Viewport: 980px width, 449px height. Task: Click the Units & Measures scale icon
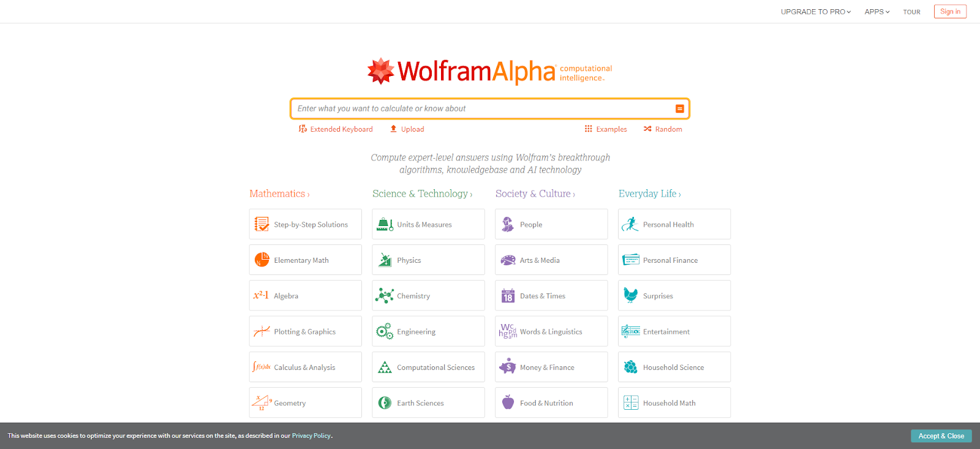pos(385,224)
